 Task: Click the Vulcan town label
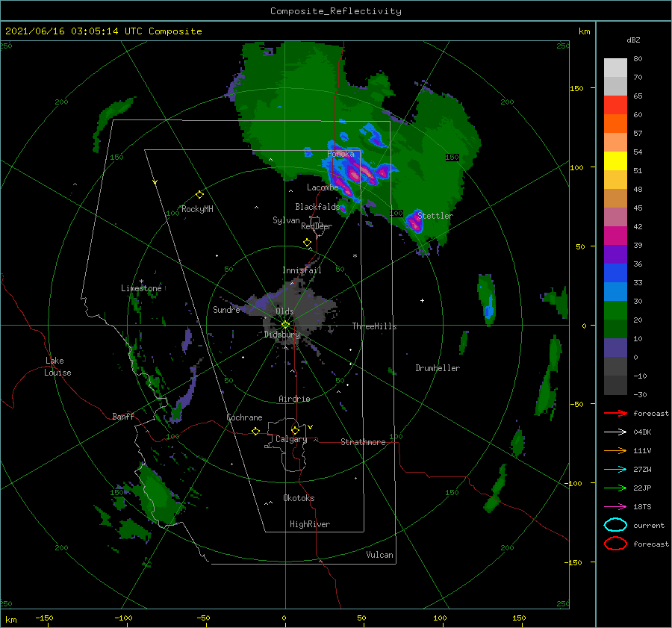(x=379, y=555)
